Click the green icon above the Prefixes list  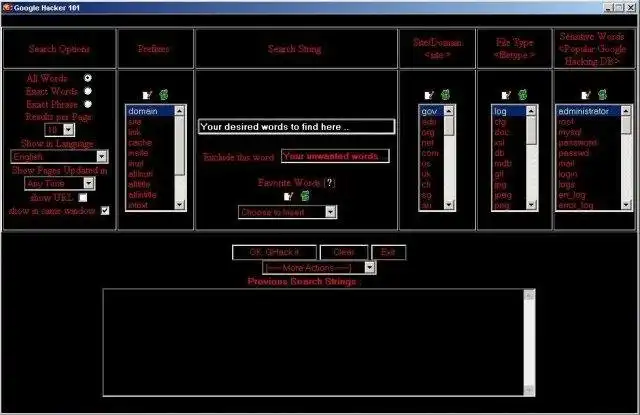coord(164,95)
